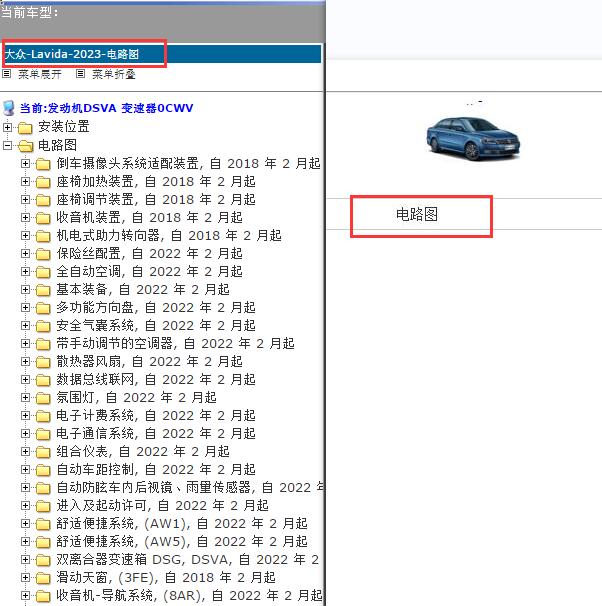Select 基本装备, 自 2022 年 2 月起

(x=143, y=289)
